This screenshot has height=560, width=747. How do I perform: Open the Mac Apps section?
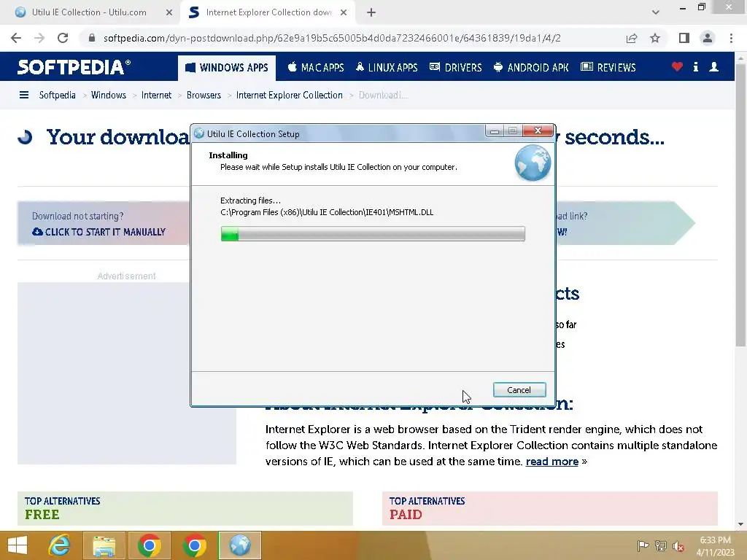tap(315, 68)
